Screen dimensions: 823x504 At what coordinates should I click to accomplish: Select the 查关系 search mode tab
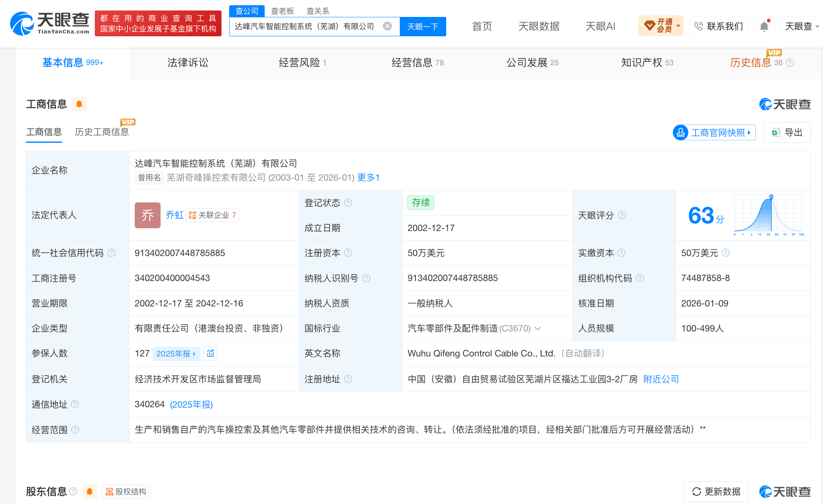click(x=318, y=11)
